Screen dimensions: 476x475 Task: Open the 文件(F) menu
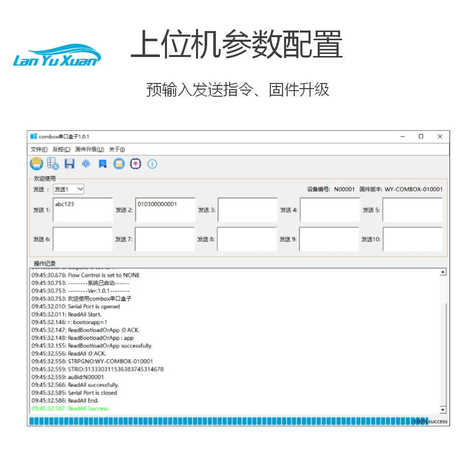(x=39, y=149)
